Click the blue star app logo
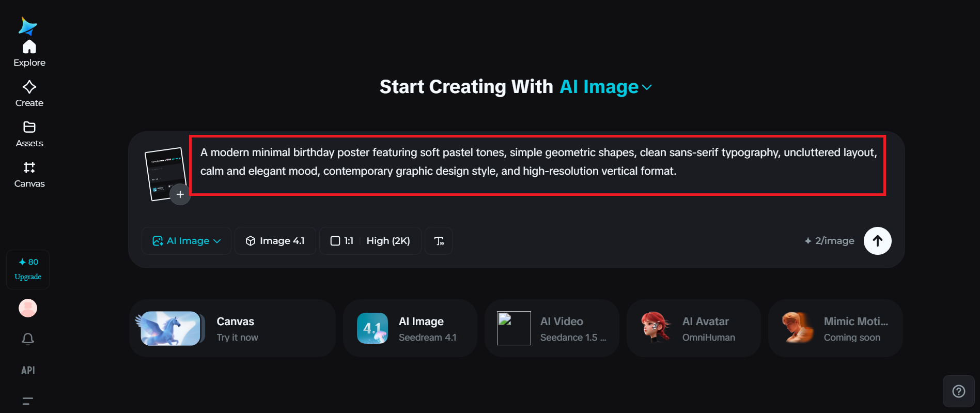 coord(28,26)
